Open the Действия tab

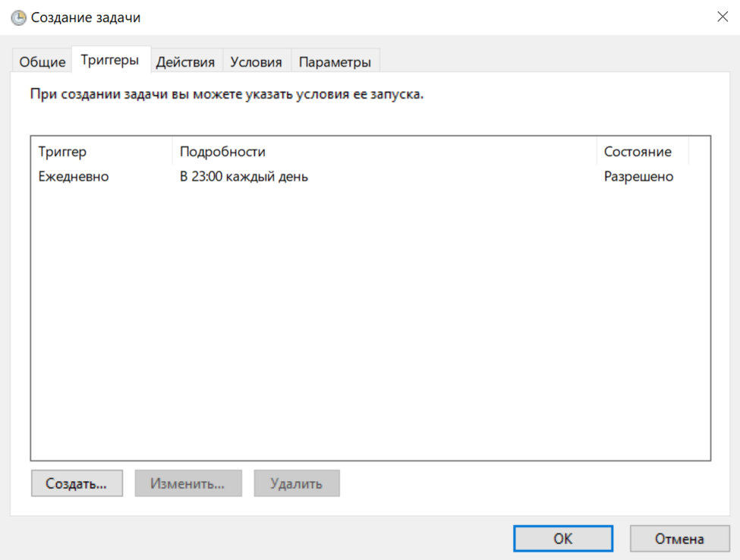coord(185,62)
